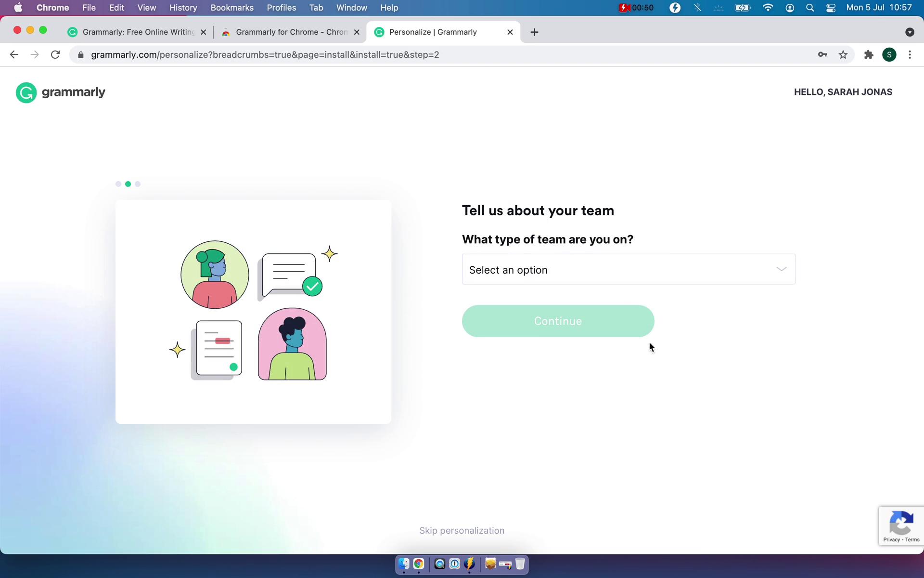Close the Grammarly for Chrome tab

coord(357,32)
